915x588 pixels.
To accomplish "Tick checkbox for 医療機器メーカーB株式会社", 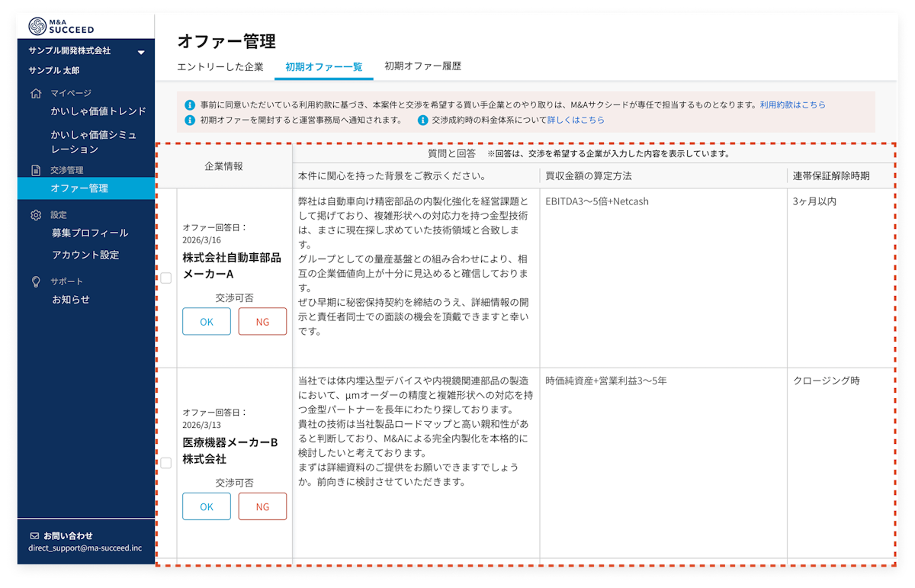I will pos(166,463).
